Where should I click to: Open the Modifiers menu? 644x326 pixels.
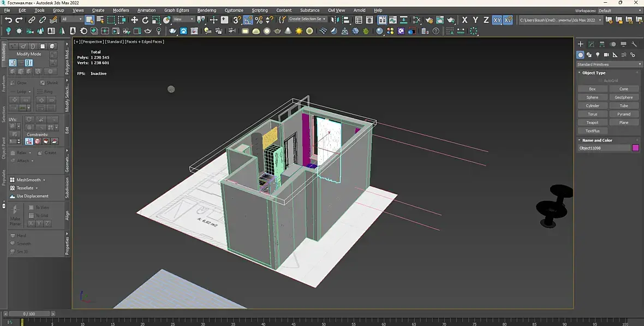coord(121,10)
